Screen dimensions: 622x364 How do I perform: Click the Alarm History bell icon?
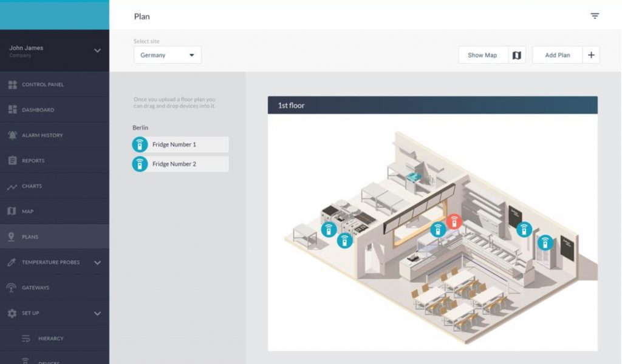click(12, 135)
